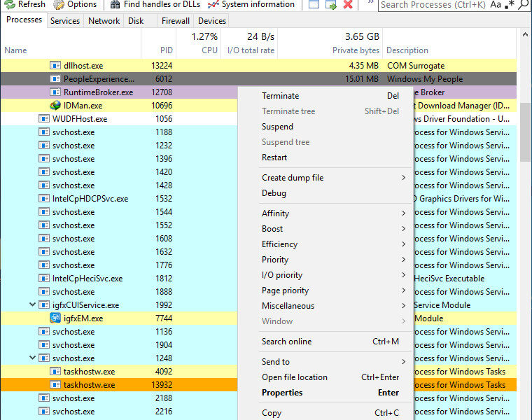This screenshot has width=532, height=420.
Task: Sort by I/O total rate column
Action: (x=251, y=50)
